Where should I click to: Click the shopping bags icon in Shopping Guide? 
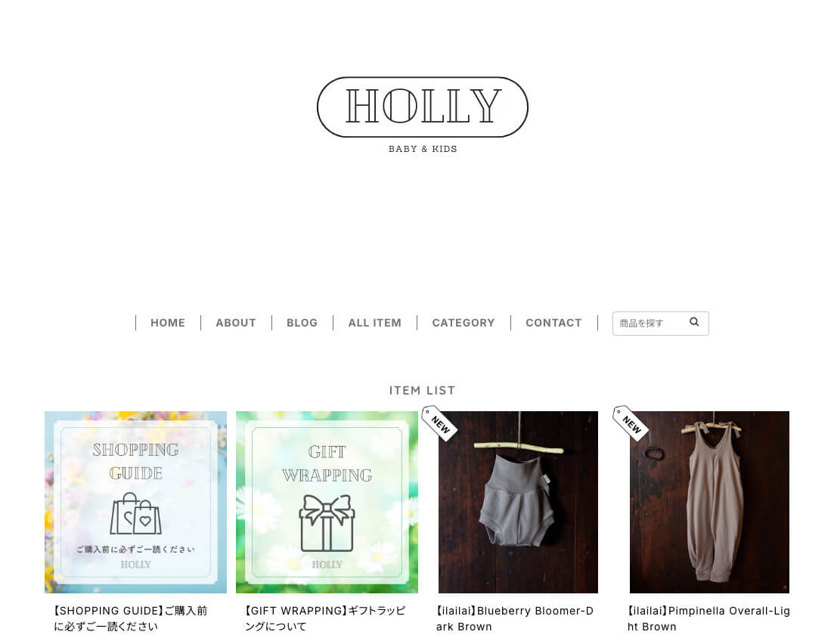135,514
